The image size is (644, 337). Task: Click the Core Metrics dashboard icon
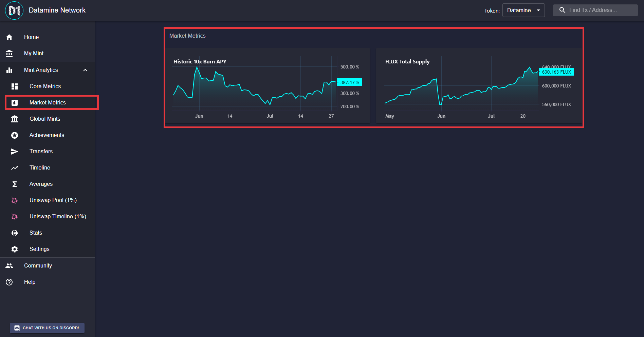point(15,86)
